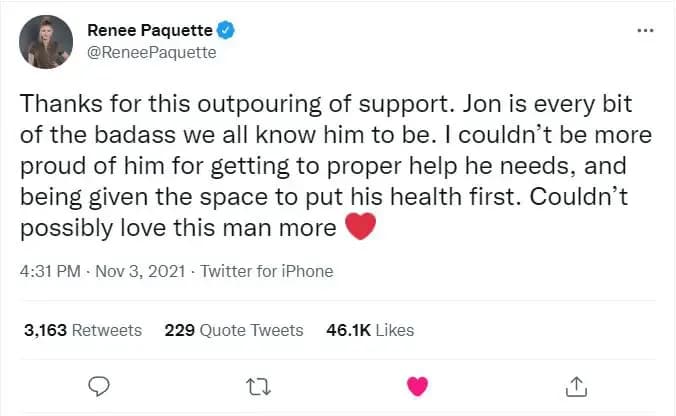Click the 4:31 PM timestamp
Screen dimensions: 676x416
(51, 271)
